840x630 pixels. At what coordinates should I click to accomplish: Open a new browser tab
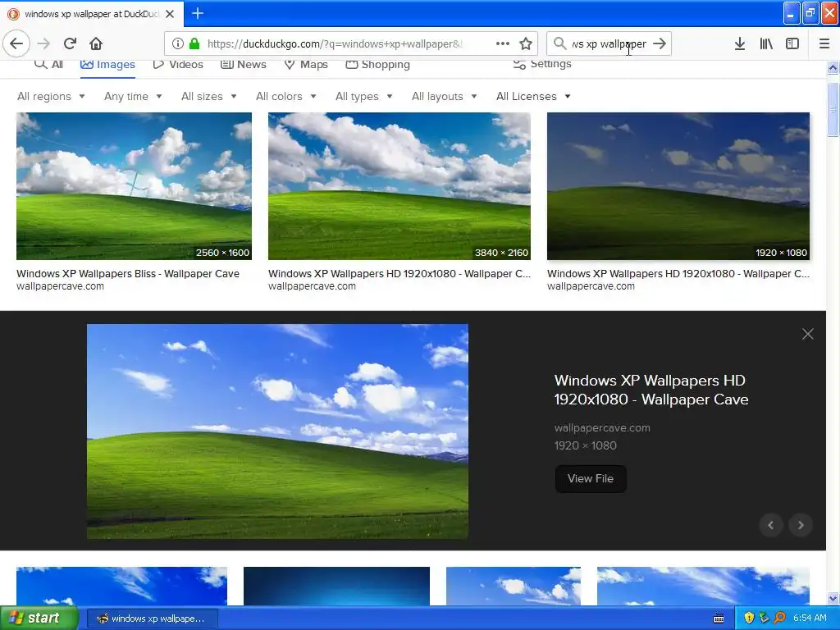click(198, 13)
